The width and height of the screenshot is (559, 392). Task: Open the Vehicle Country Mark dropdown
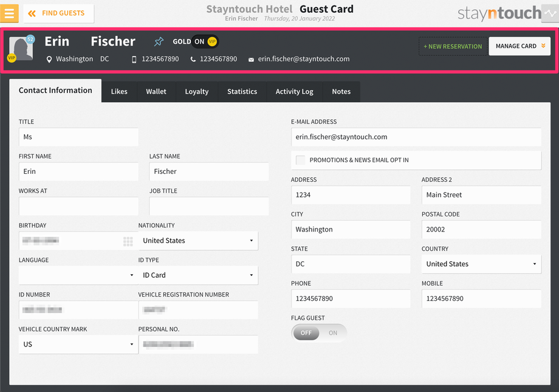(78, 345)
